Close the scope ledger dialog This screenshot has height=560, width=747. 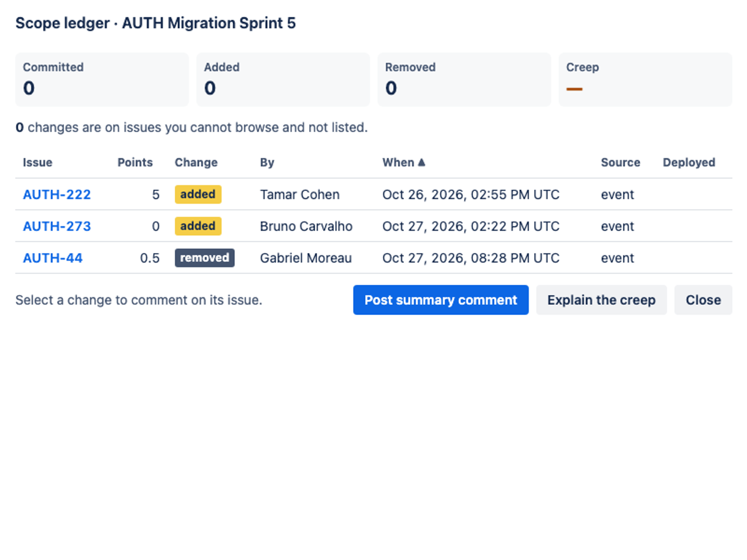click(703, 300)
